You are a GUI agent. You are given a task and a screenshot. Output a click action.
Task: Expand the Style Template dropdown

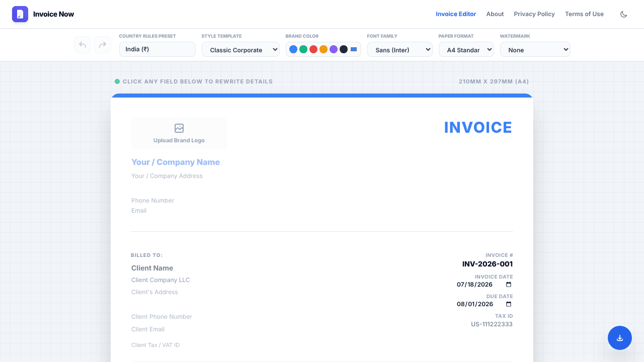click(240, 49)
